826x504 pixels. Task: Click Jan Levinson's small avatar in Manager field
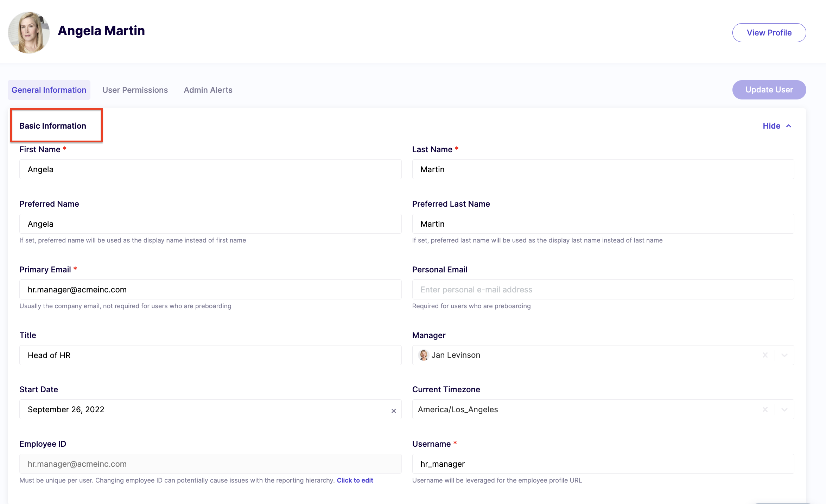(x=424, y=355)
